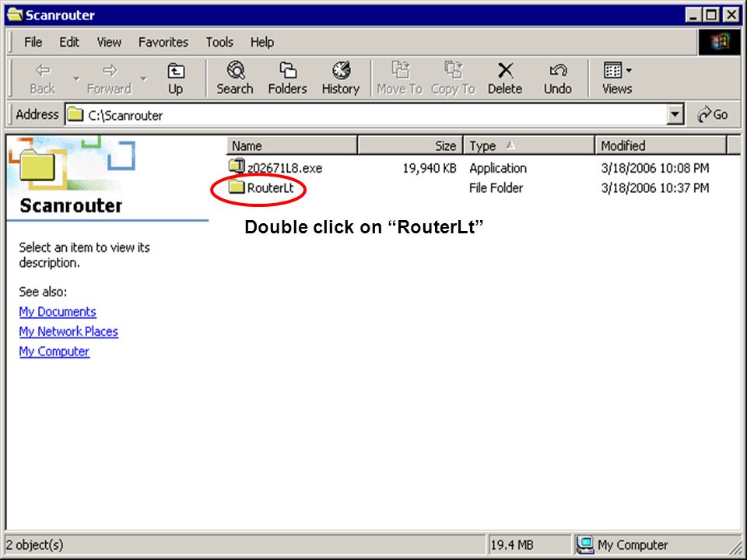Maximize the Scanrouter window
This screenshot has height=560, width=747.
tap(710, 16)
